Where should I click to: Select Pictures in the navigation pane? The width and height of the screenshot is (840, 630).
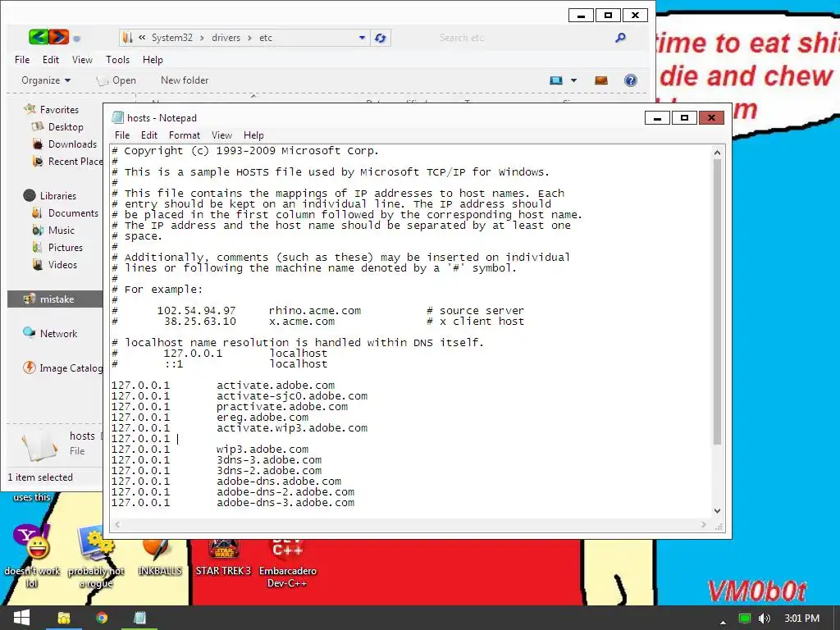click(58, 247)
